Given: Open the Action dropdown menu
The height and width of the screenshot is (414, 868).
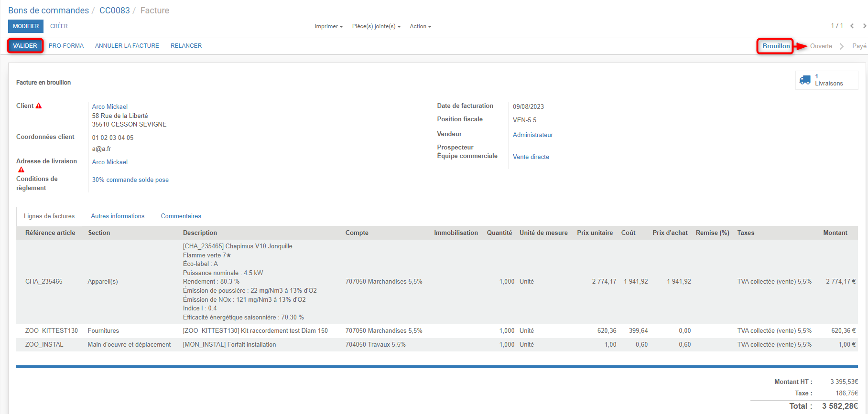Looking at the screenshot, I should pyautogui.click(x=421, y=26).
